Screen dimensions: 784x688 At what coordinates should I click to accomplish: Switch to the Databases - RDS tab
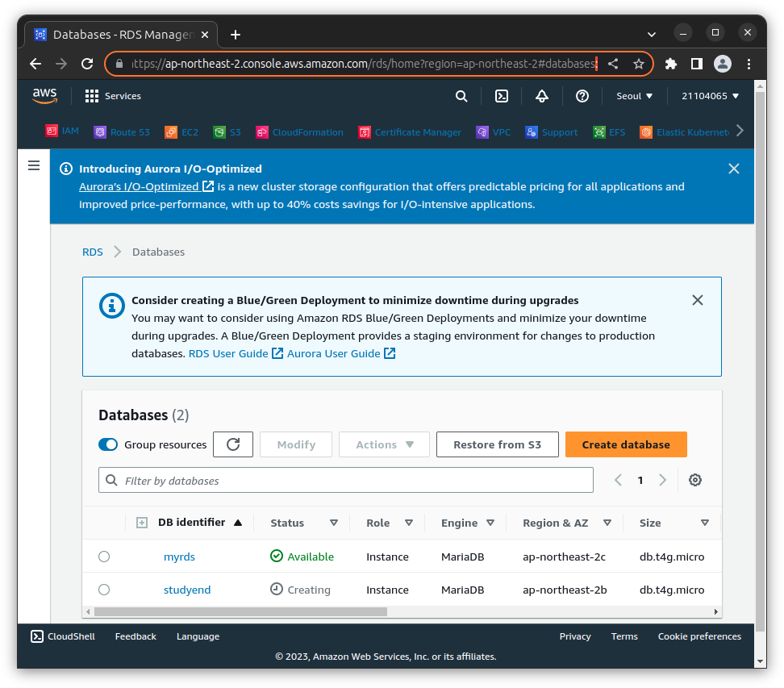121,35
